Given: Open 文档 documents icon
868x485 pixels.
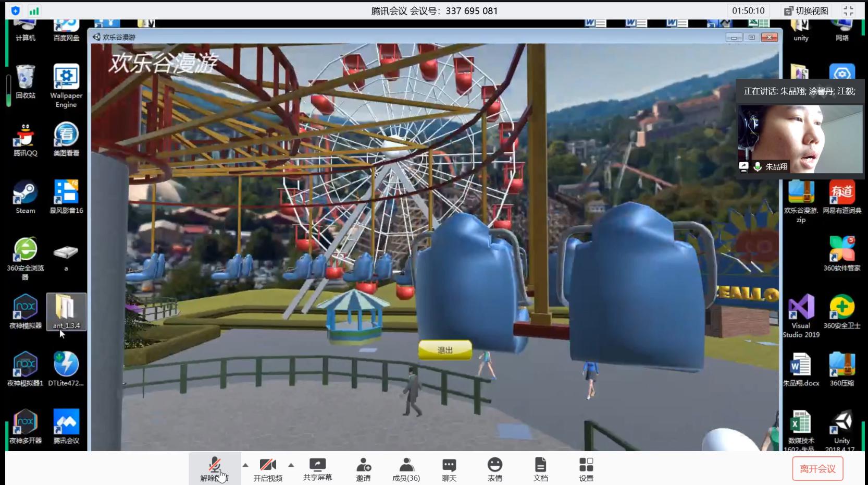Looking at the screenshot, I should [540, 468].
